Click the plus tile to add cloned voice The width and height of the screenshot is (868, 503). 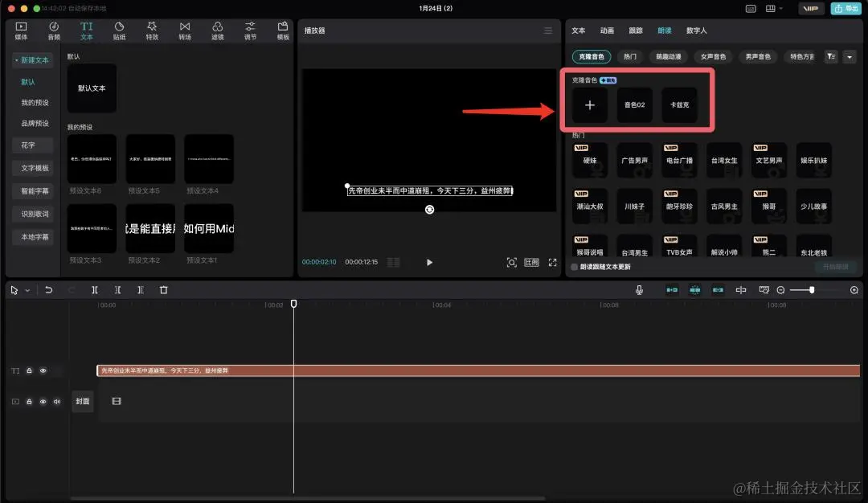(x=590, y=104)
